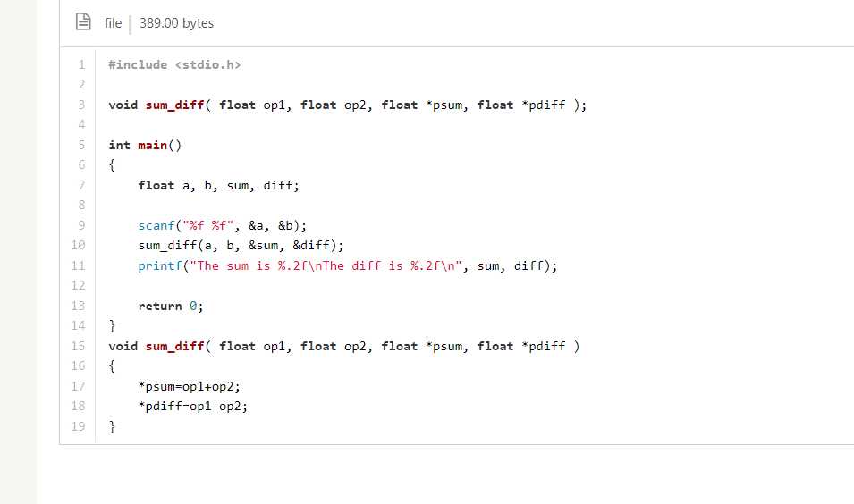The width and height of the screenshot is (854, 504).
Task: Click the *psum=op1+op2; statement
Action: click(x=189, y=386)
